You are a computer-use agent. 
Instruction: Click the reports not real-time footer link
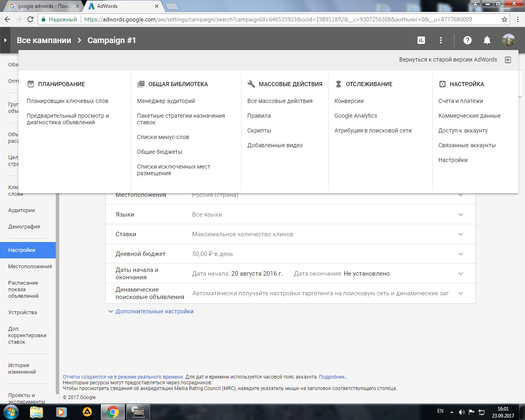(123, 377)
